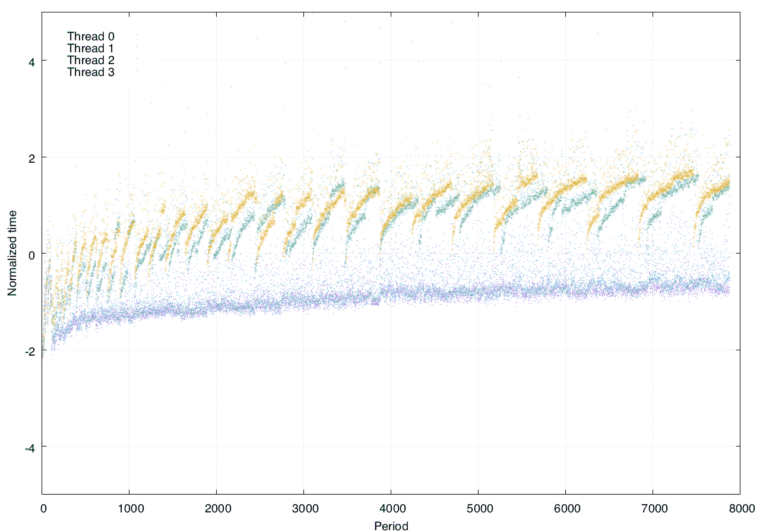Screen dimensions: 760x532
Task: Click the 0 label on Normalized time axis
Action: (x=31, y=254)
